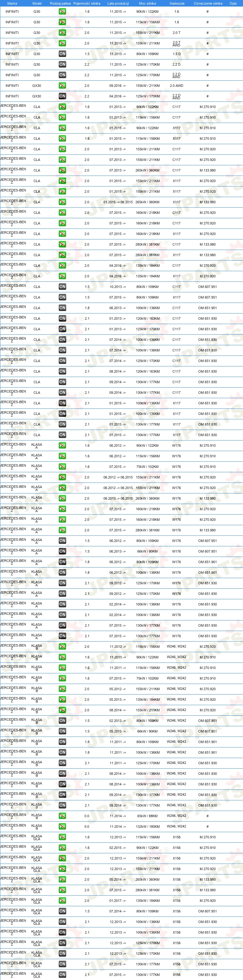This screenshot has width=243, height=980.
Task: Click the Model column header
Action: (x=37, y=3)
